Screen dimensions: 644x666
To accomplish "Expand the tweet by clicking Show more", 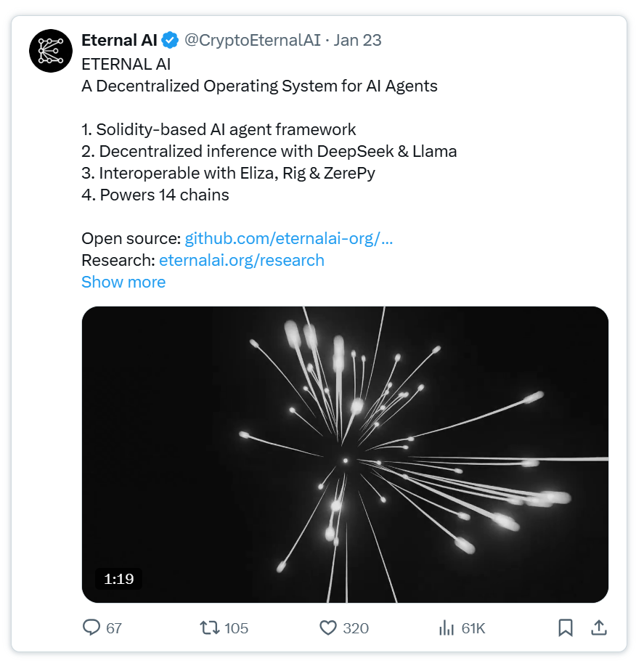I will pyautogui.click(x=123, y=282).
